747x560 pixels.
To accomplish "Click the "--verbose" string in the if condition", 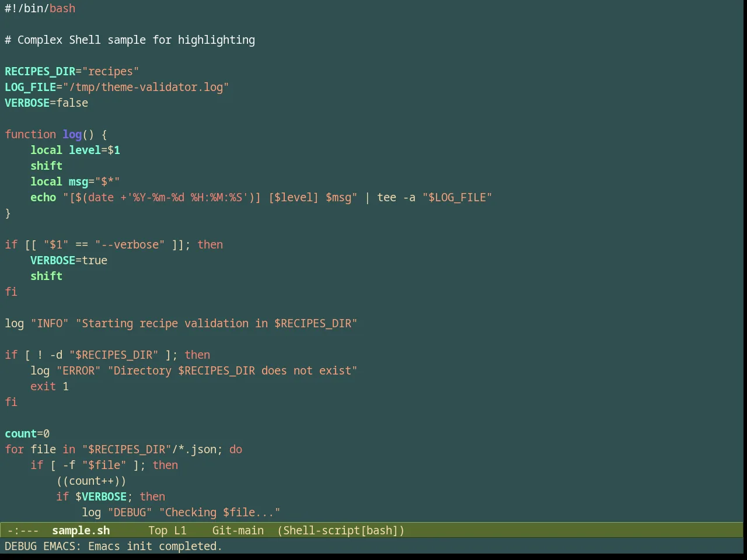I will click(x=130, y=244).
